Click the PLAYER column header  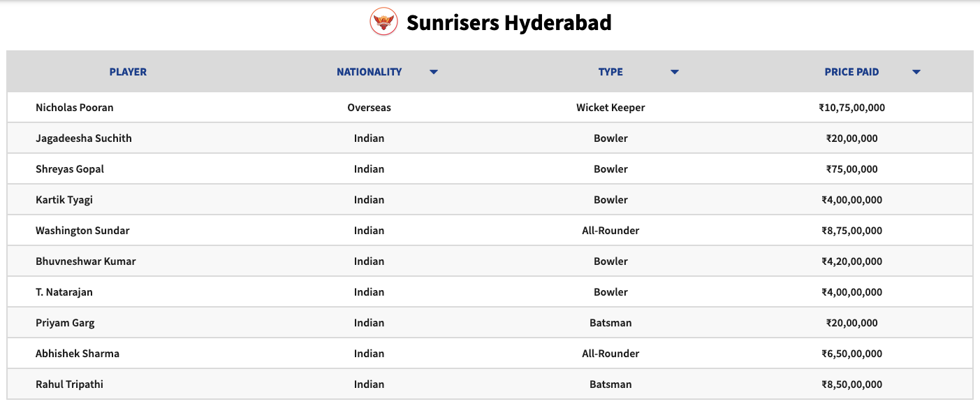pyautogui.click(x=128, y=72)
